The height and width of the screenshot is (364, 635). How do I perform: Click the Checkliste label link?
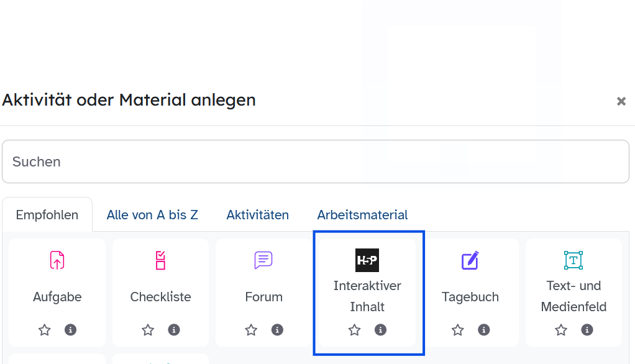click(x=160, y=297)
